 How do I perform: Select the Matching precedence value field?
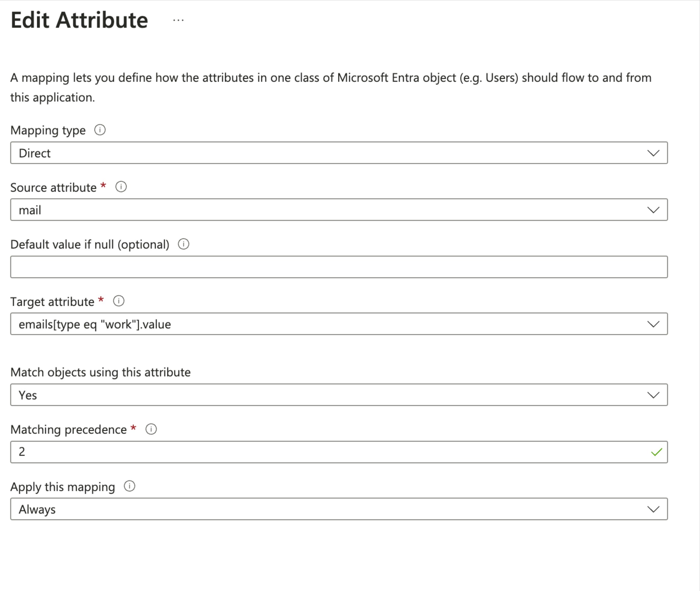point(301,452)
